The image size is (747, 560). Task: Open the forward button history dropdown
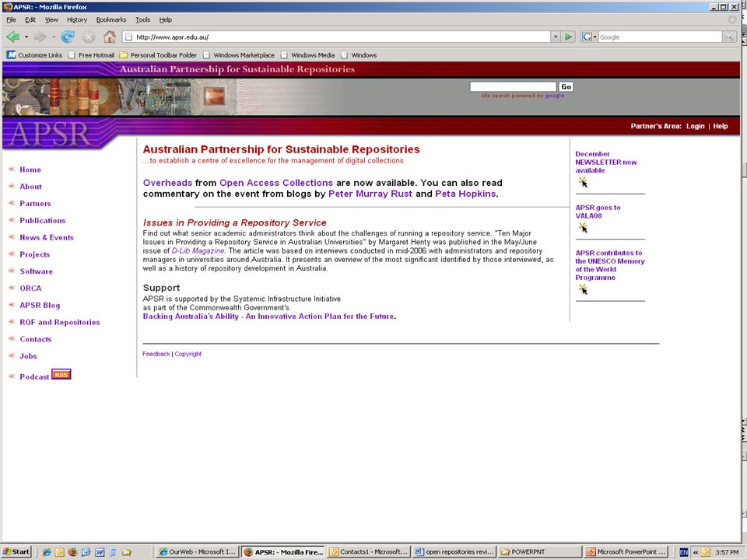[x=54, y=37]
